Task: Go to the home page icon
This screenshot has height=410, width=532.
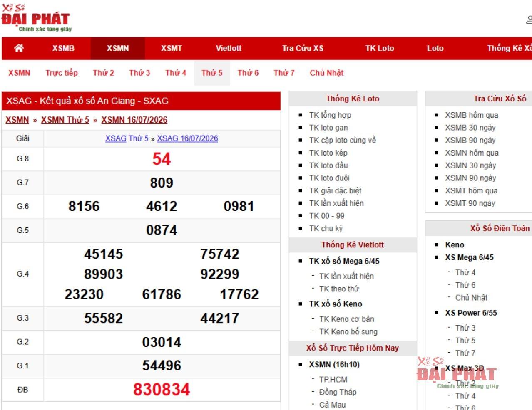Action: [19, 48]
